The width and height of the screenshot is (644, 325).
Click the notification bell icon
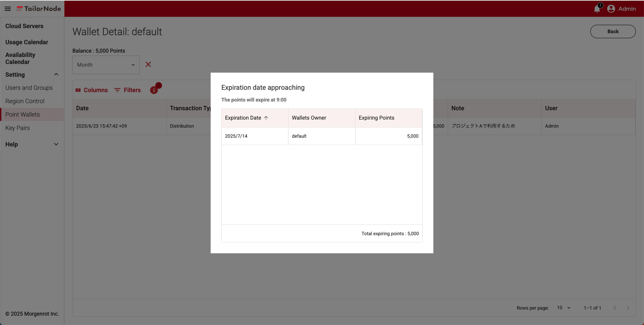[x=597, y=9]
